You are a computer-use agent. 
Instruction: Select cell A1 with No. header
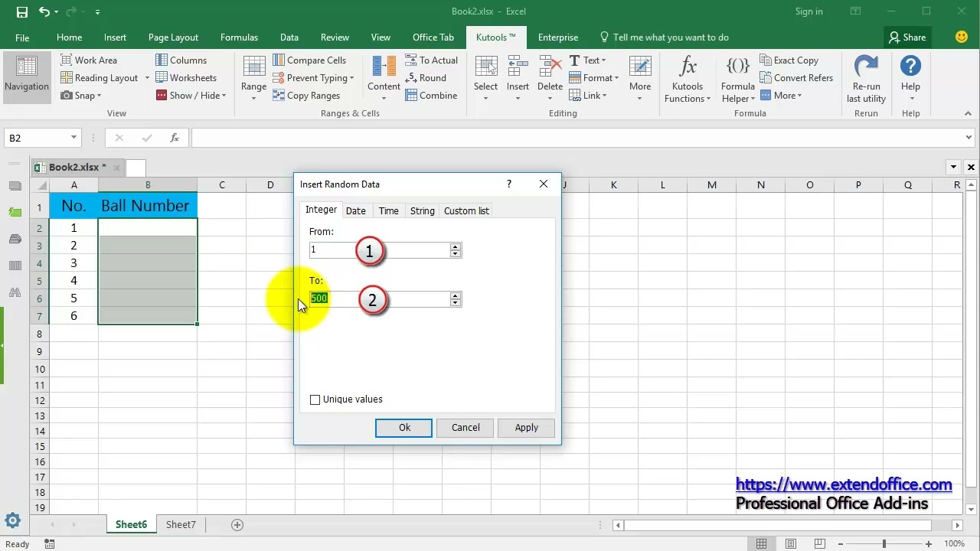coord(73,206)
